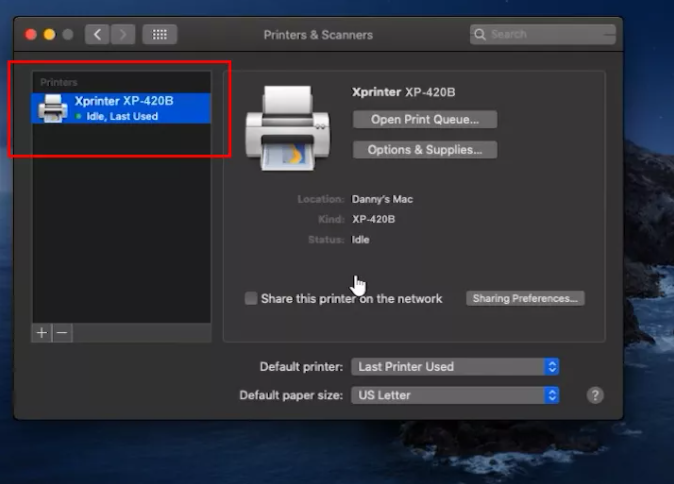The width and height of the screenshot is (674, 484).
Task: Click the remove printer minus button
Action: pos(62,333)
